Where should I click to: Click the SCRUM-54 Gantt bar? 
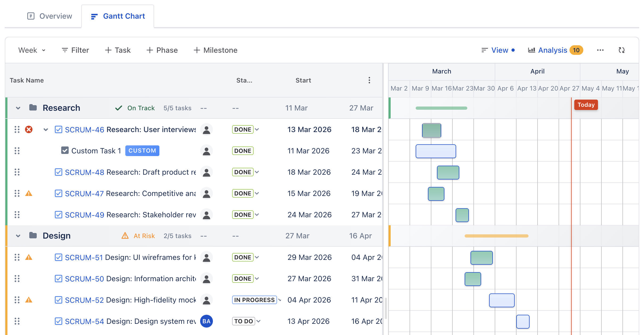coord(523,322)
